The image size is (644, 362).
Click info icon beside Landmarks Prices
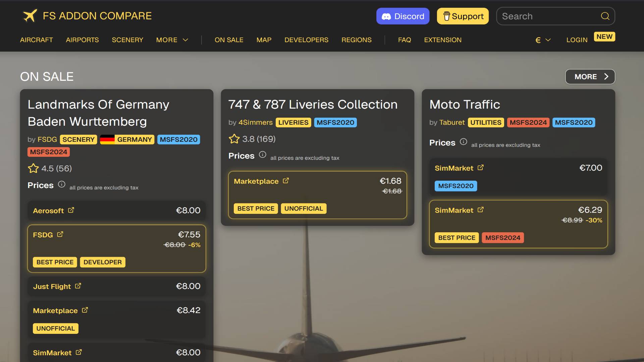pyautogui.click(x=61, y=184)
